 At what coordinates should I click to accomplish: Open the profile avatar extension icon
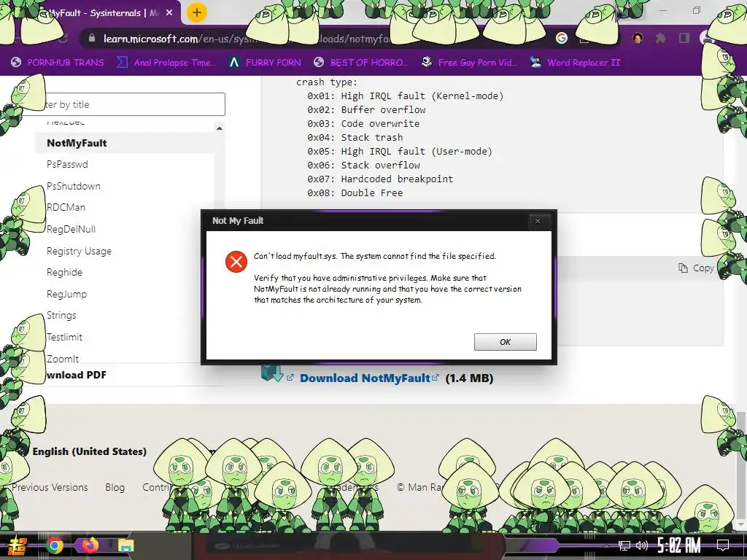(x=638, y=38)
